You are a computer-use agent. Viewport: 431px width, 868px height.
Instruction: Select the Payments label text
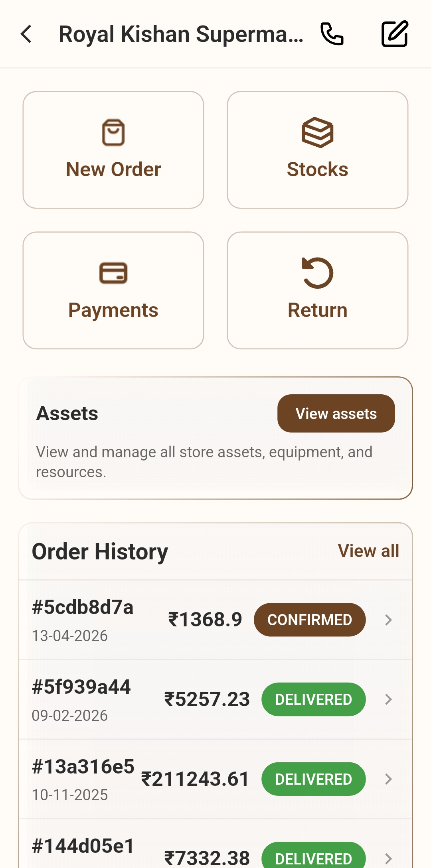(x=113, y=310)
